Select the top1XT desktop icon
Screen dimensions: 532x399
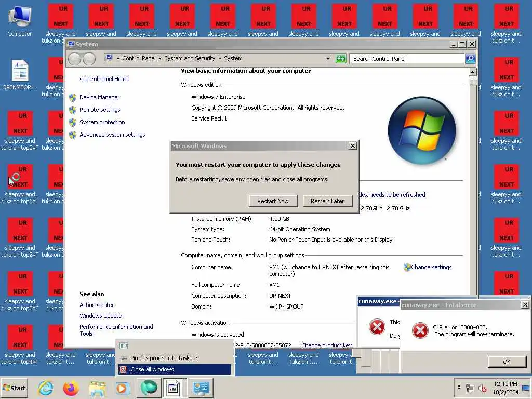(x=20, y=183)
